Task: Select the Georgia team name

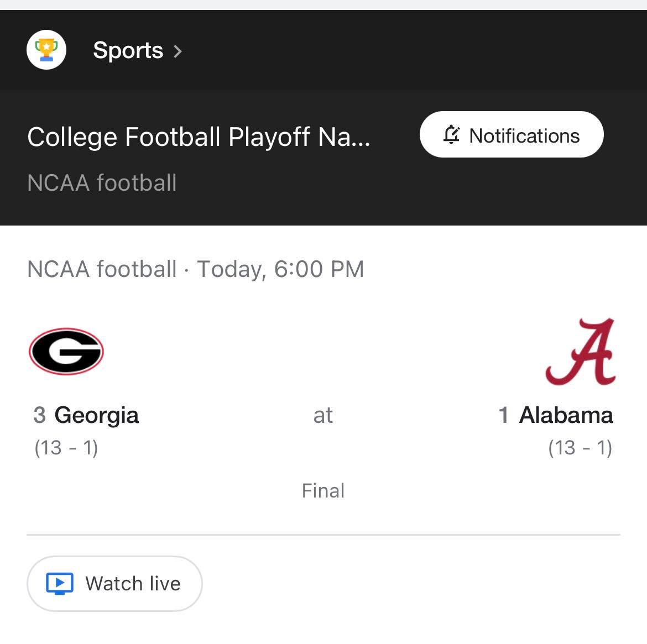Action: pos(96,415)
